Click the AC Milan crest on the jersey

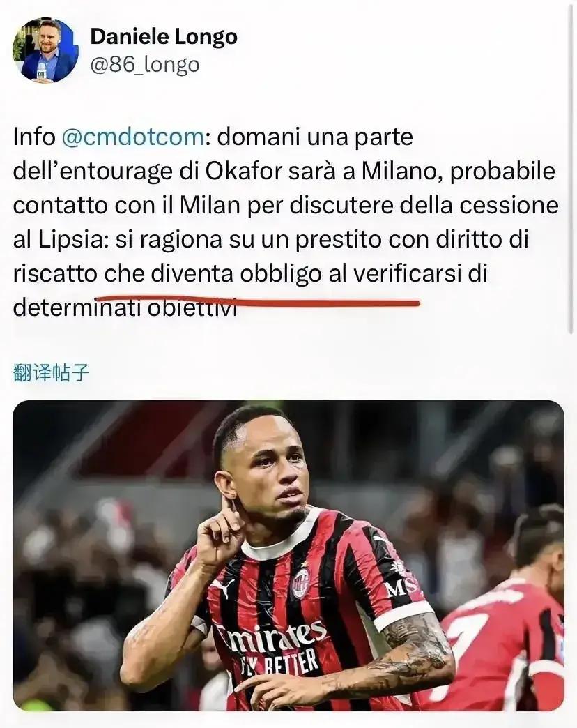[300, 583]
